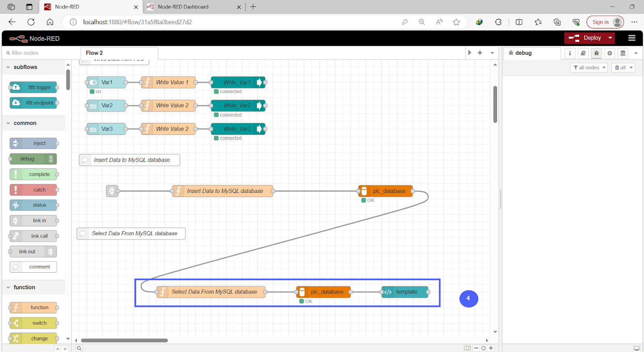Open the Deploy options dropdown arrow
This screenshot has width=644, height=352.
click(610, 38)
